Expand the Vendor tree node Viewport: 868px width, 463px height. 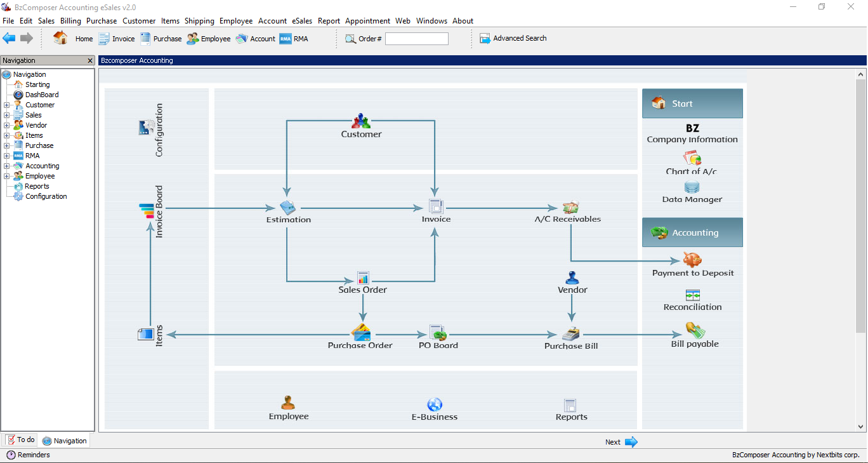pos(6,125)
